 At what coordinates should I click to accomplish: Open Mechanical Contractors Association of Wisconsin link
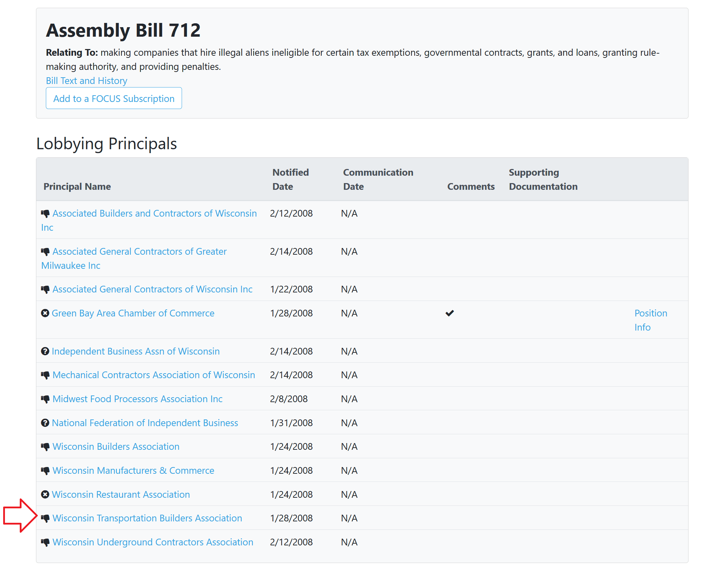pyautogui.click(x=154, y=375)
